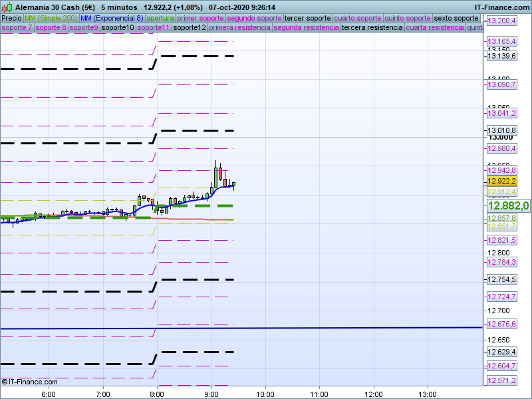Select the cuarta resistencia label

435,27
